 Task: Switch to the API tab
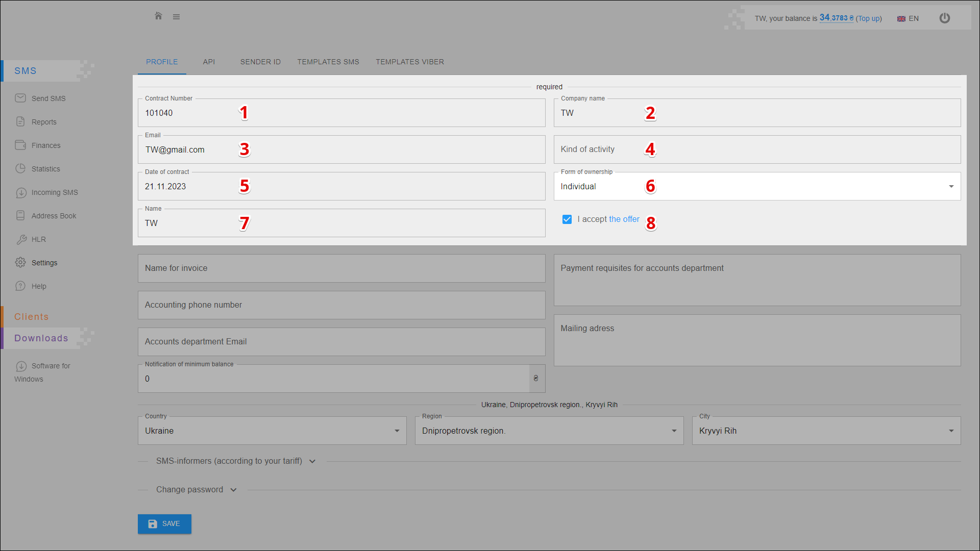tap(209, 62)
